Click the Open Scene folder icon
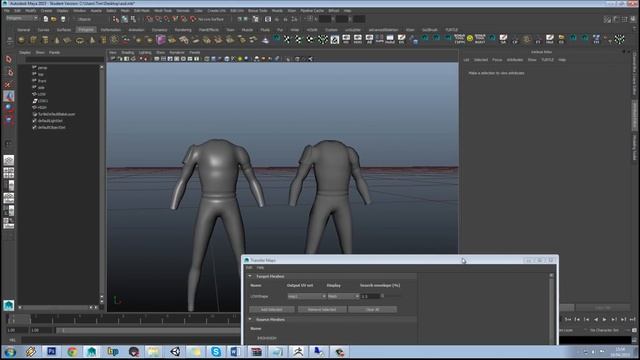 pos(54,19)
